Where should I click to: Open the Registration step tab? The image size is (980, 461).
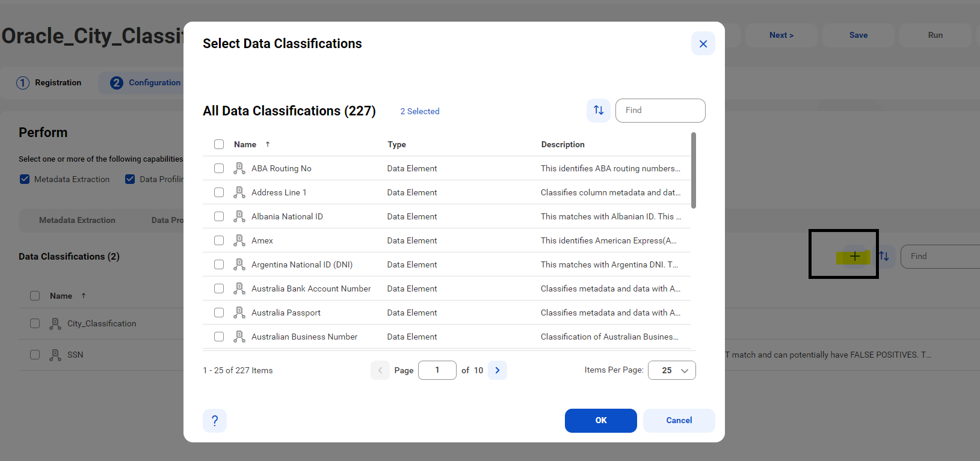(x=49, y=82)
